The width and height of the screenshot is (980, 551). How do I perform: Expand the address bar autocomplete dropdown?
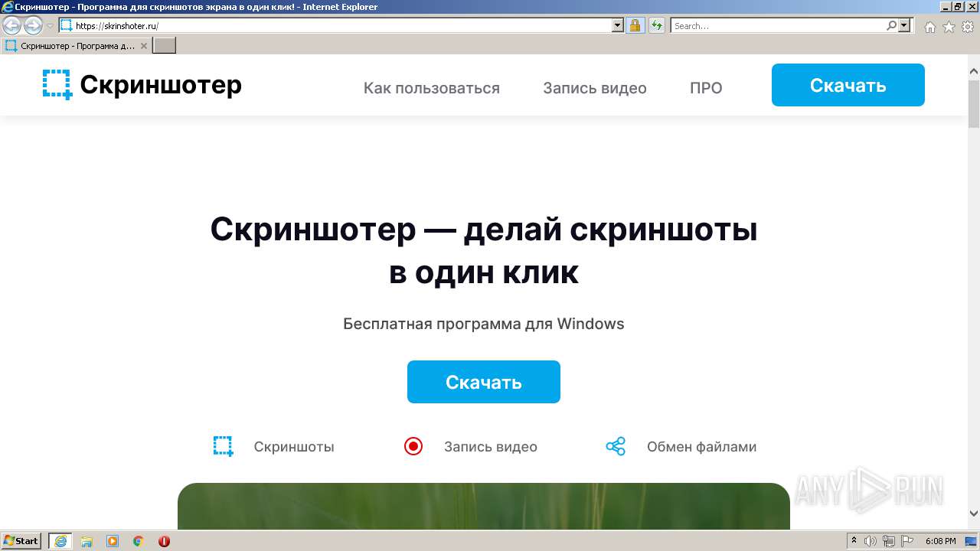tap(618, 25)
